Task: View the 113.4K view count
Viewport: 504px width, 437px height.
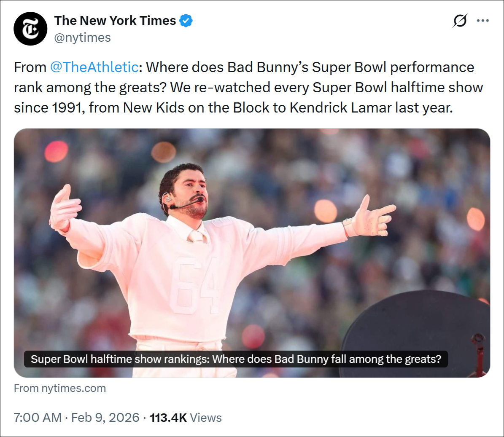Action: 168,418
